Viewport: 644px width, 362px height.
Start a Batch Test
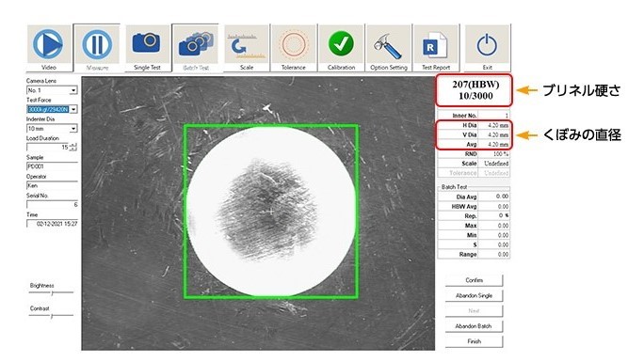click(196, 48)
